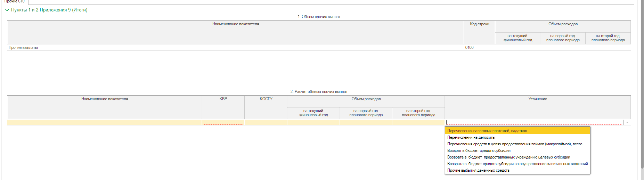Click the Наименование показателя cell in highlighted row
The height and width of the screenshot is (180, 644).
(104, 122)
